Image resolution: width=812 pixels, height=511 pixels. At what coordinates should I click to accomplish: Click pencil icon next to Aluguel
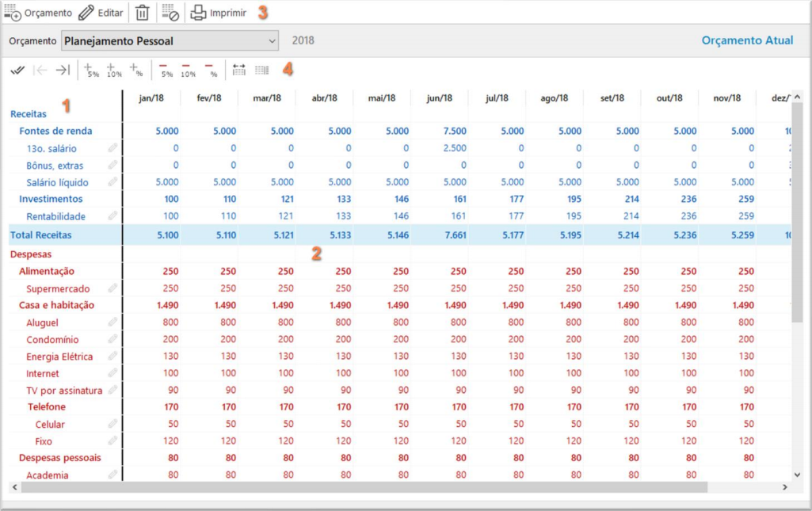112,322
